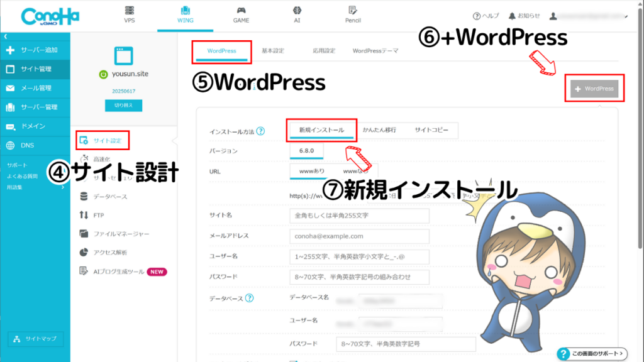The image size is (644, 362).
Task: Click the ドメイン icon in sidebar
Action: tap(10, 126)
